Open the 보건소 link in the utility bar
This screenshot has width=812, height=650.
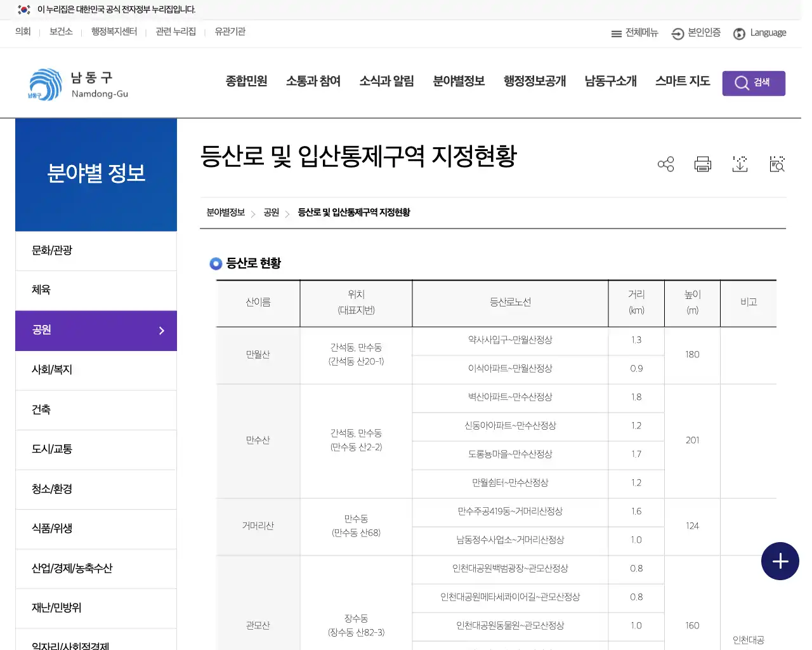coord(61,31)
